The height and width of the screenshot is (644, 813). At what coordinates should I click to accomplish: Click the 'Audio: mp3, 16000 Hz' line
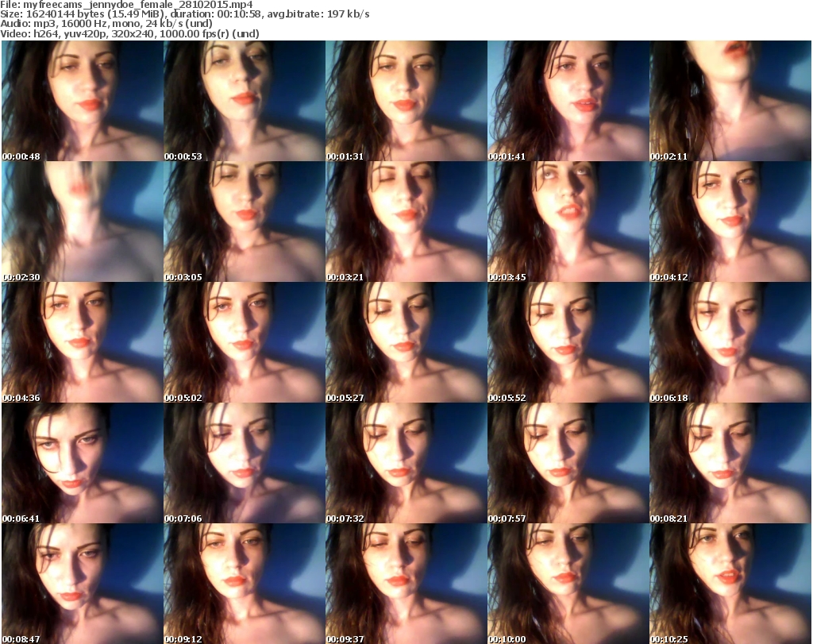[106, 24]
